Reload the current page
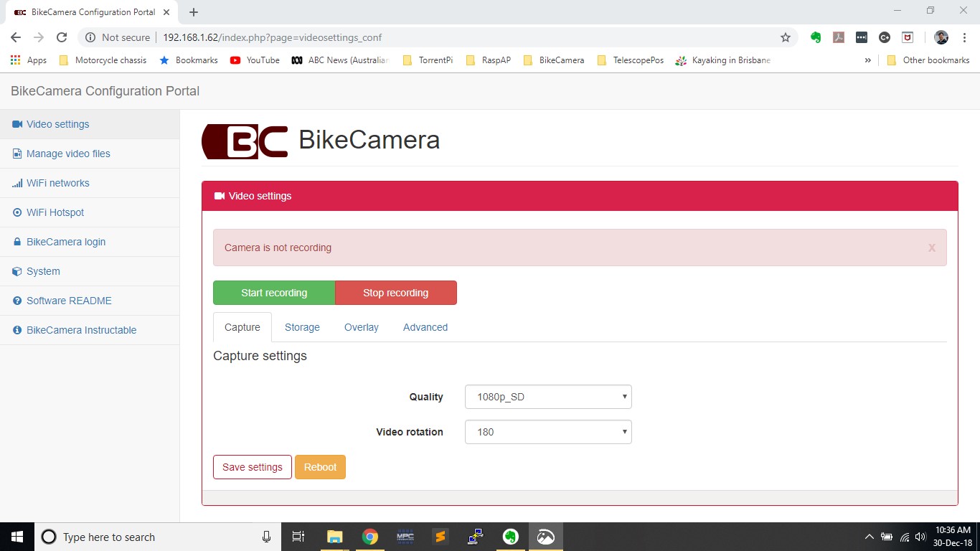The height and width of the screenshot is (551, 980). [62, 37]
